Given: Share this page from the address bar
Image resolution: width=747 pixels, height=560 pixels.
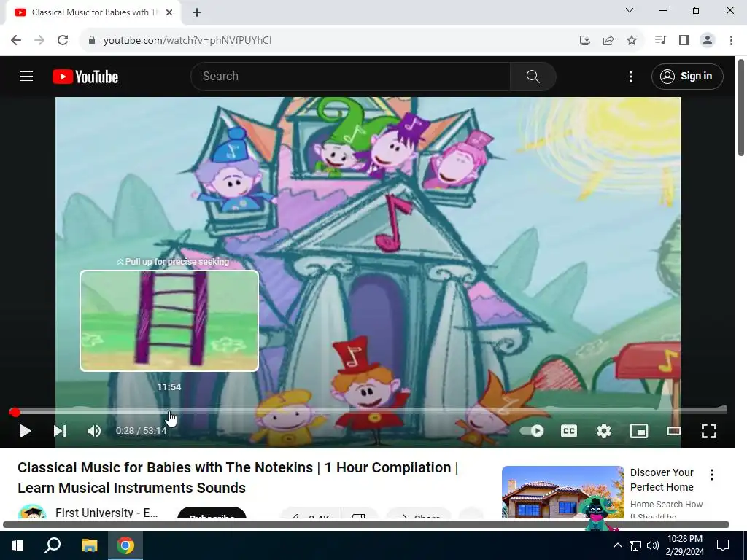Looking at the screenshot, I should tap(608, 40).
